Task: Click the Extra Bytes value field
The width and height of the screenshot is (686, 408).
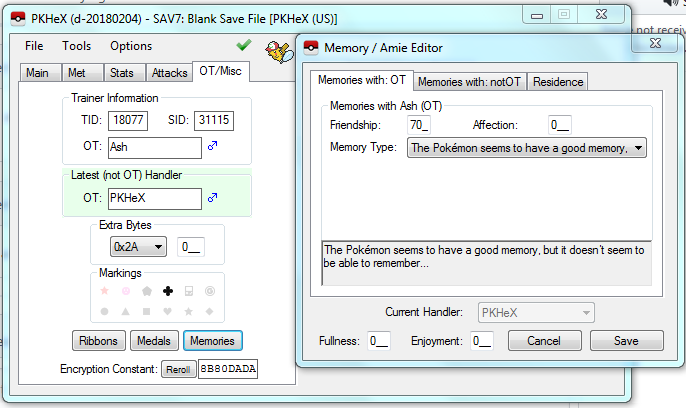Action: click(x=191, y=247)
